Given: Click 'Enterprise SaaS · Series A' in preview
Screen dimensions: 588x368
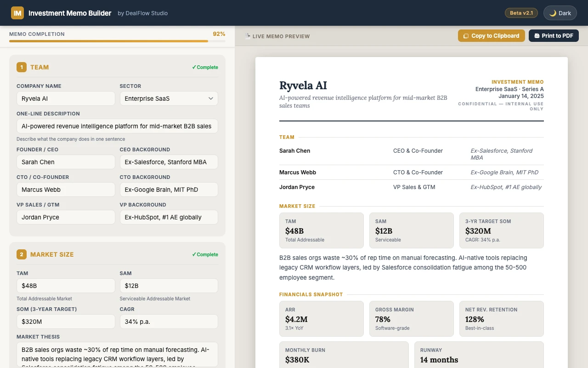Looking at the screenshot, I should coord(509,89).
